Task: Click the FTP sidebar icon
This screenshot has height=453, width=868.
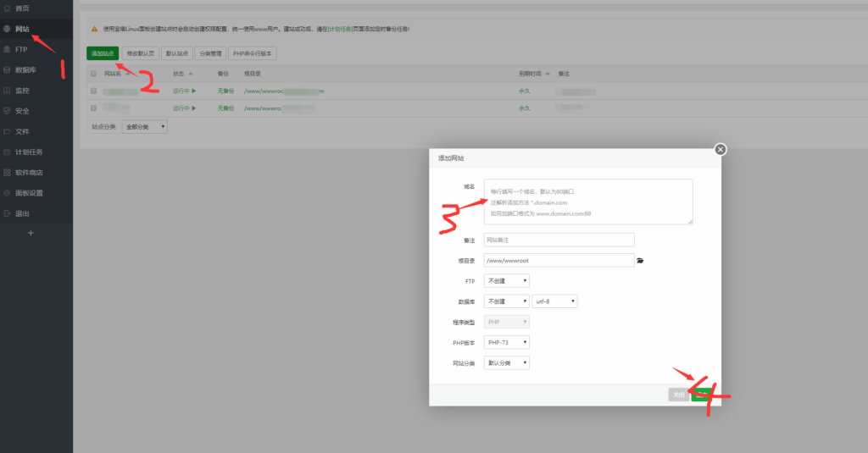Action: tap(8, 49)
